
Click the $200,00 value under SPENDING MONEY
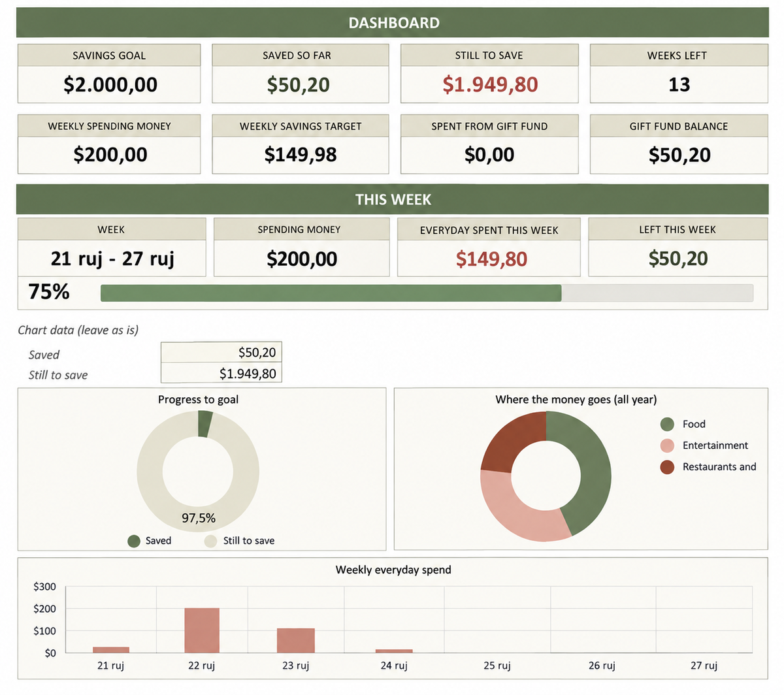[x=302, y=259]
